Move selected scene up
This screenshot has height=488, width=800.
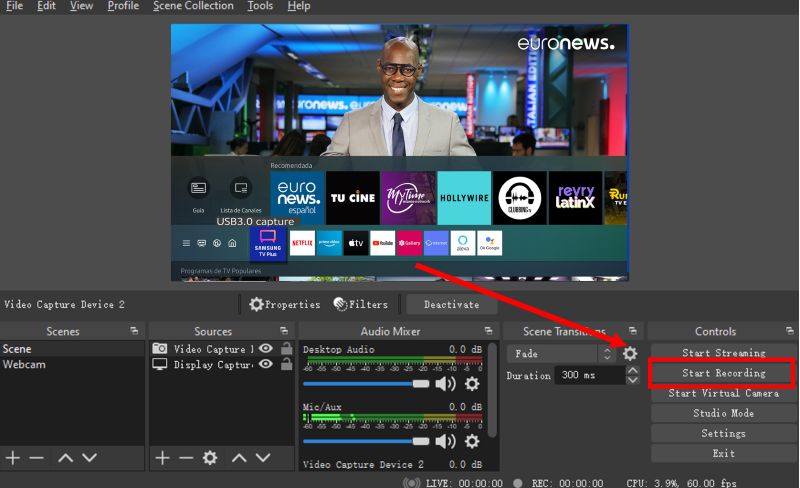pos(65,458)
